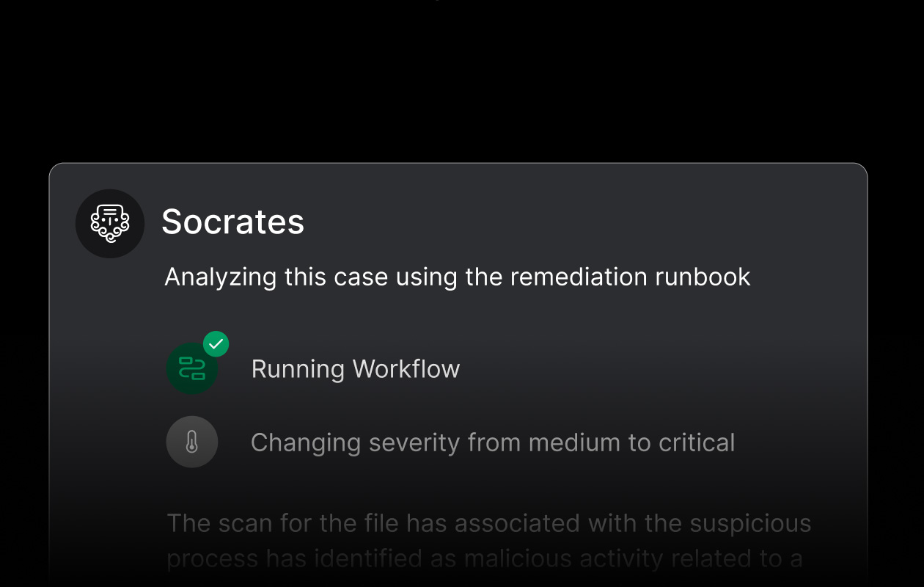
Task: Select the Socrates name heading
Action: click(x=232, y=222)
